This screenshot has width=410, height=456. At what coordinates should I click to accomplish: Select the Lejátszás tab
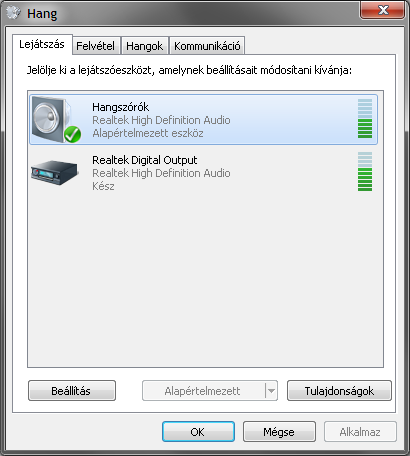[42, 44]
